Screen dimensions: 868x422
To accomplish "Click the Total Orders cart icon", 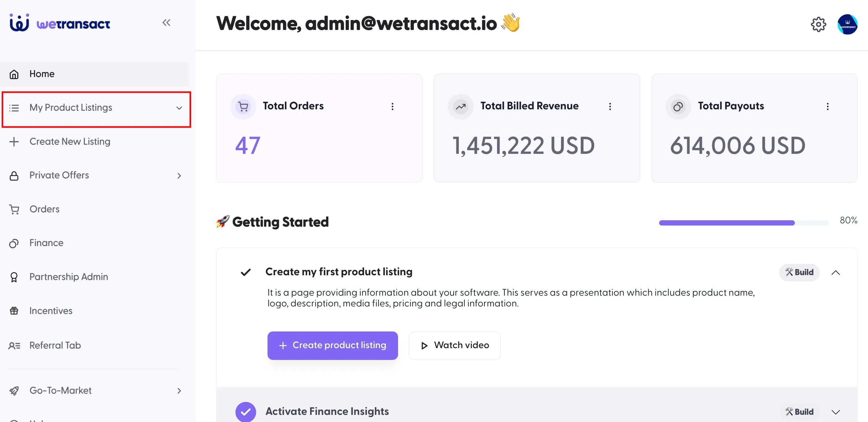I will click(243, 107).
